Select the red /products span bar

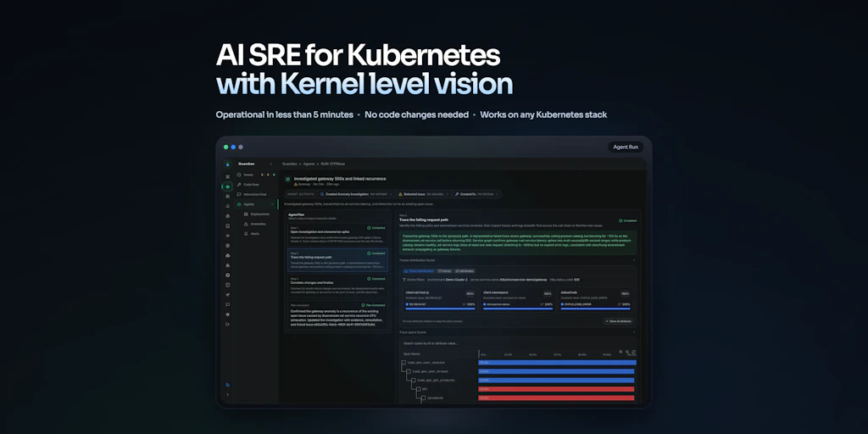pos(556,398)
